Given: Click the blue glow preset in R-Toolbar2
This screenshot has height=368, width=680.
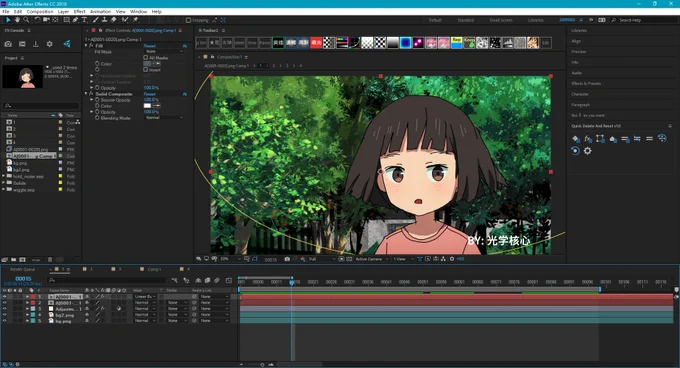Looking at the screenshot, I should pyautogui.click(x=405, y=42).
